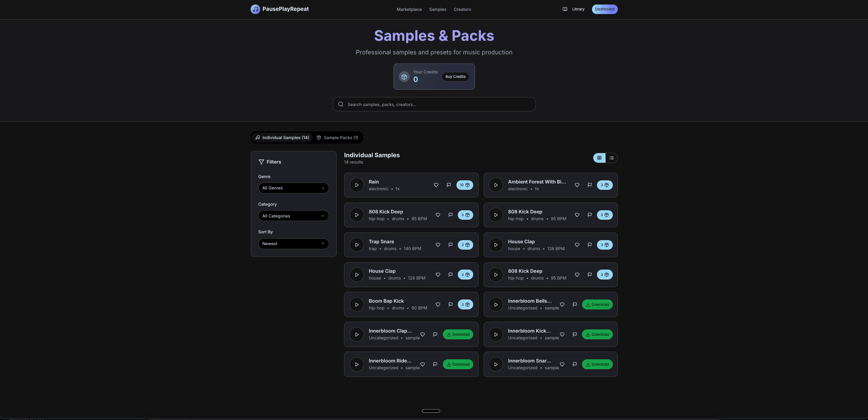This screenshot has height=420, width=868.
Task: Open the All Genres dropdown
Action: tap(293, 188)
